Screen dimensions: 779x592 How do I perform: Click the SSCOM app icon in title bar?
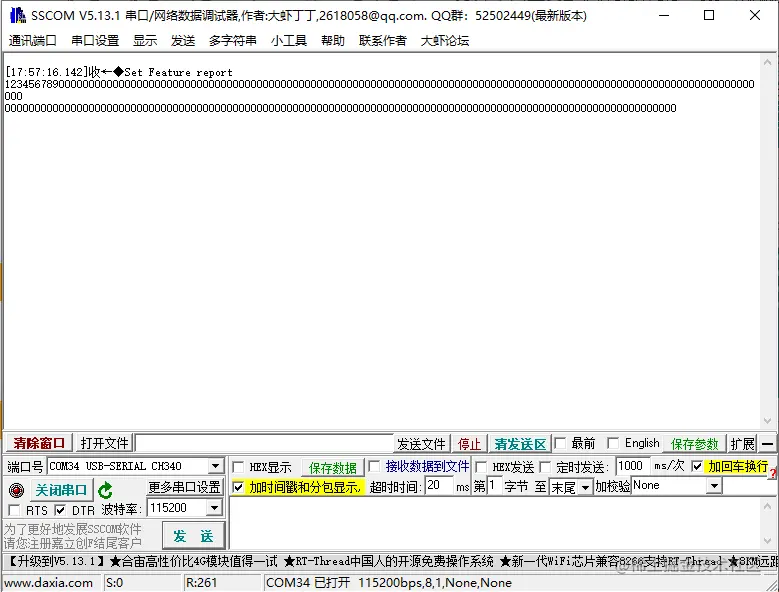coord(17,15)
